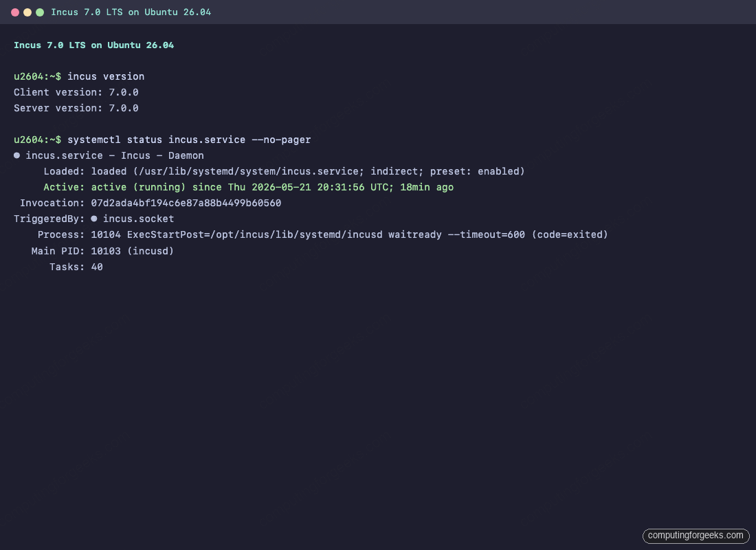
Task: Click the 'incus version' command line
Action: click(79, 76)
